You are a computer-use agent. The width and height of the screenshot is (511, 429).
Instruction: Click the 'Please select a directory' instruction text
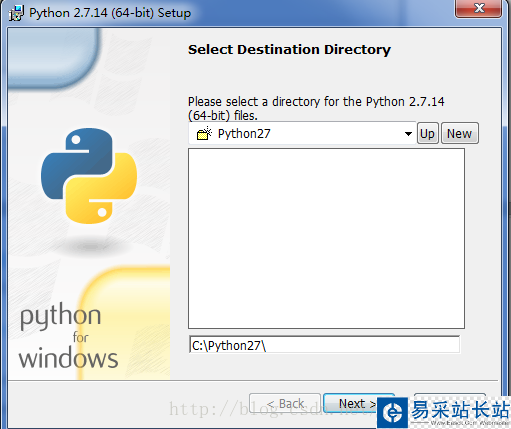[316, 109]
